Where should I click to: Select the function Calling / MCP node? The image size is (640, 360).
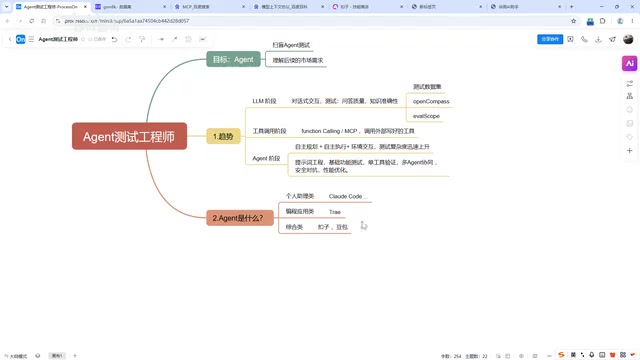point(358,131)
